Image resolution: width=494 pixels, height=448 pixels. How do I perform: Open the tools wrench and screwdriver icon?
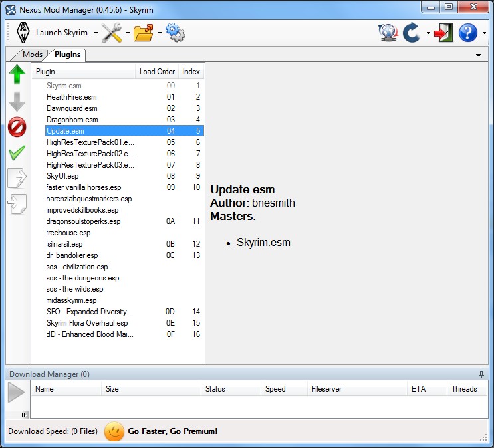click(x=112, y=33)
